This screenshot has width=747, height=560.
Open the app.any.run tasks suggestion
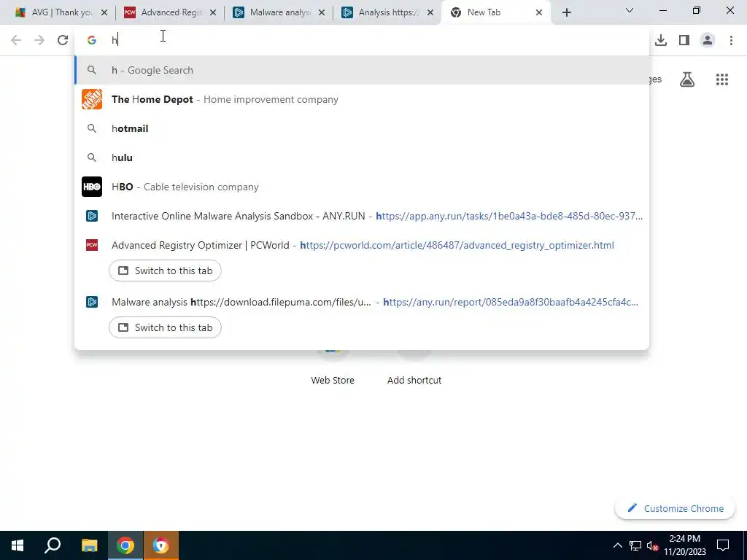(362, 216)
